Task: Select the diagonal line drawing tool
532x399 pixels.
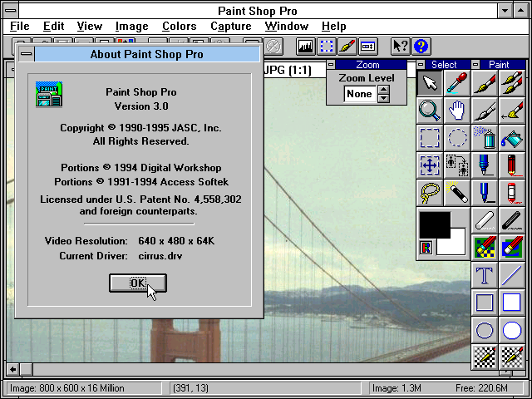Action: 512,275
